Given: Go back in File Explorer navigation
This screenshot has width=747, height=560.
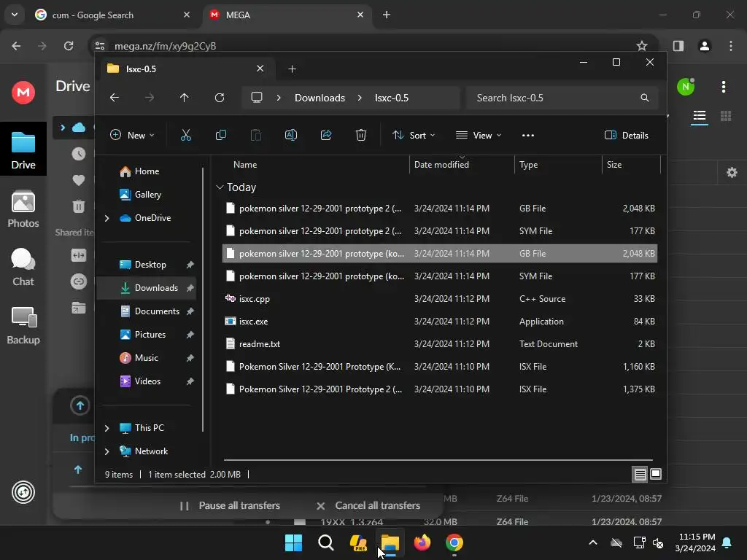Looking at the screenshot, I should click(115, 98).
